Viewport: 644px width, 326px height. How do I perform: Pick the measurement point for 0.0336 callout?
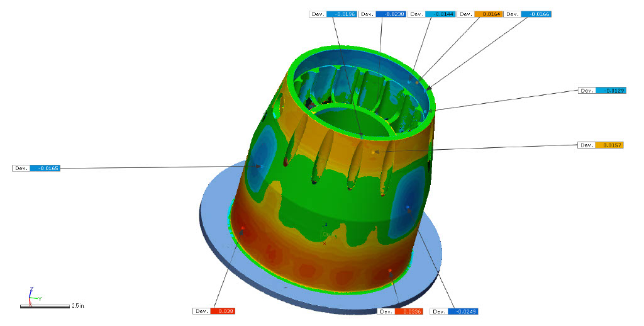pos(390,271)
